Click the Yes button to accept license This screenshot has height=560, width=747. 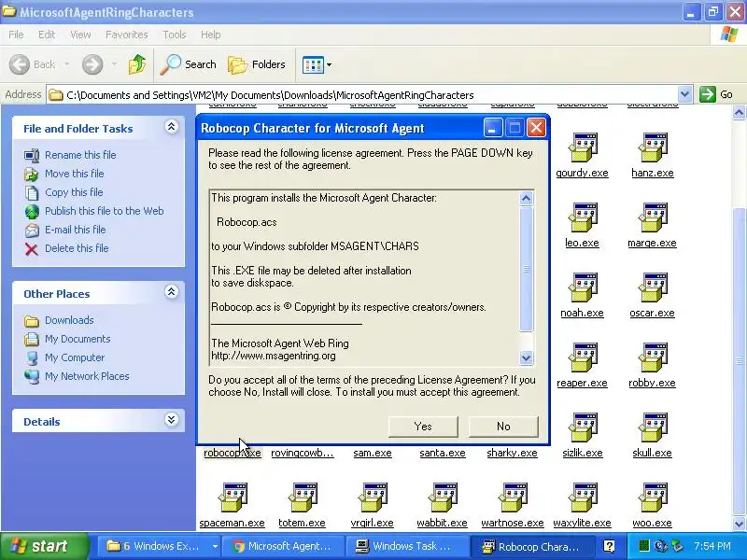[x=423, y=427]
